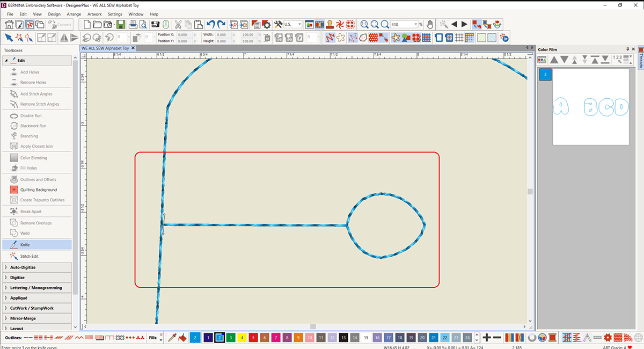
Task: Toggle Show Artwork star button
Action: pyautogui.click(x=396, y=38)
